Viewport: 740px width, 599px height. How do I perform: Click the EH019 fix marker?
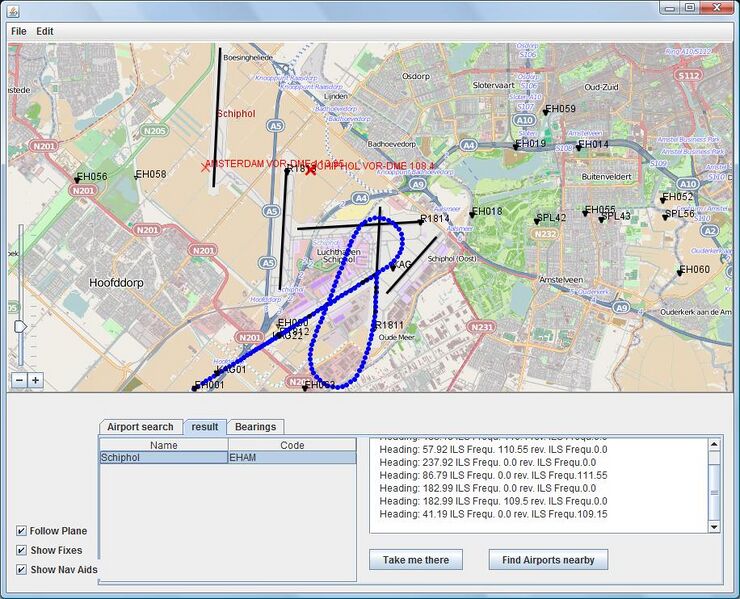pos(516,147)
